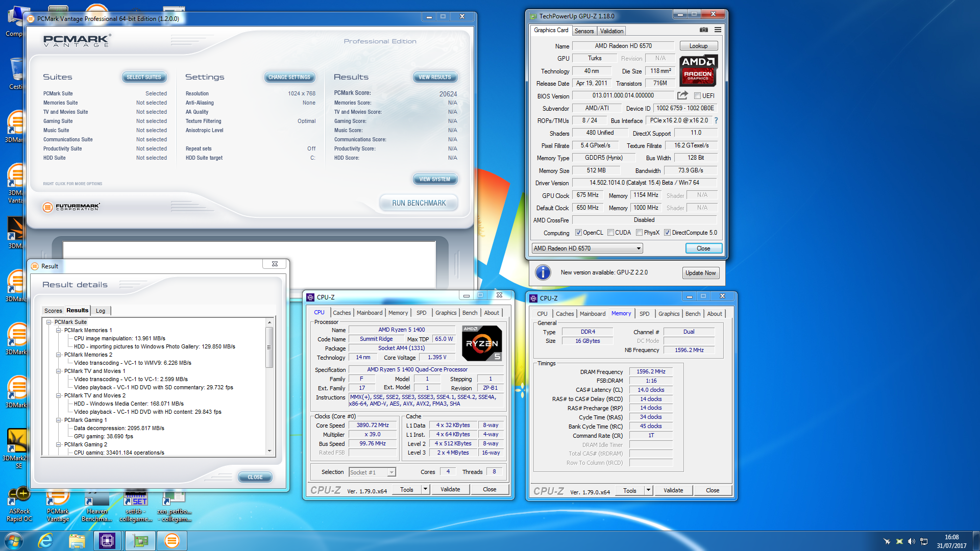The height and width of the screenshot is (551, 980).
Task: Click the Validate button in the Memory tab CPU-Z window
Action: [x=673, y=490]
